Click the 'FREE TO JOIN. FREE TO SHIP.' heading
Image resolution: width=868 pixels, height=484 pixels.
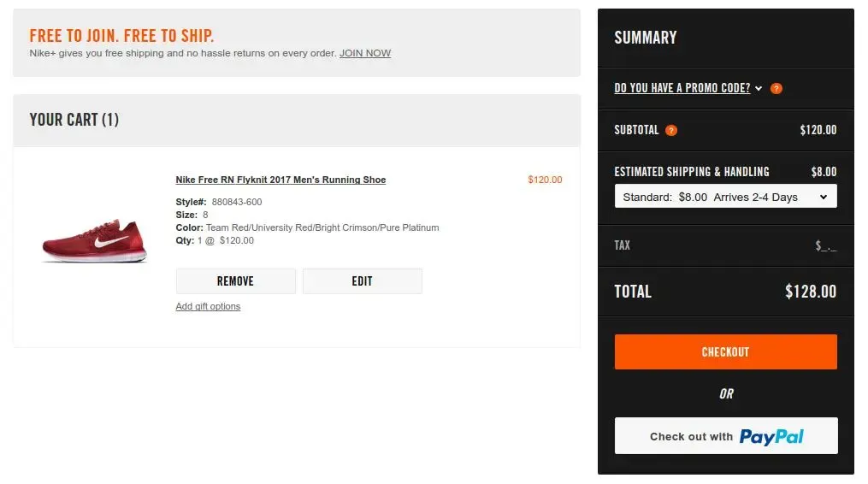point(121,36)
